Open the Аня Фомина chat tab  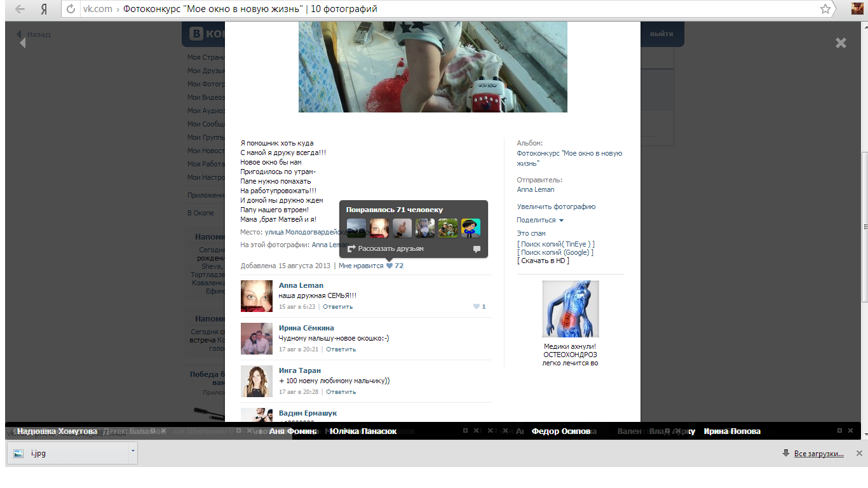pyautogui.click(x=293, y=431)
